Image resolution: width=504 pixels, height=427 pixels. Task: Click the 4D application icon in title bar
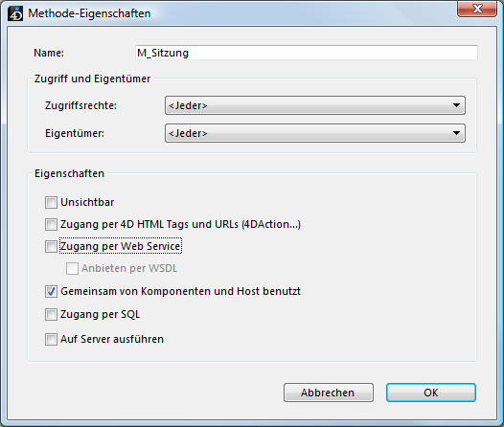coord(15,13)
